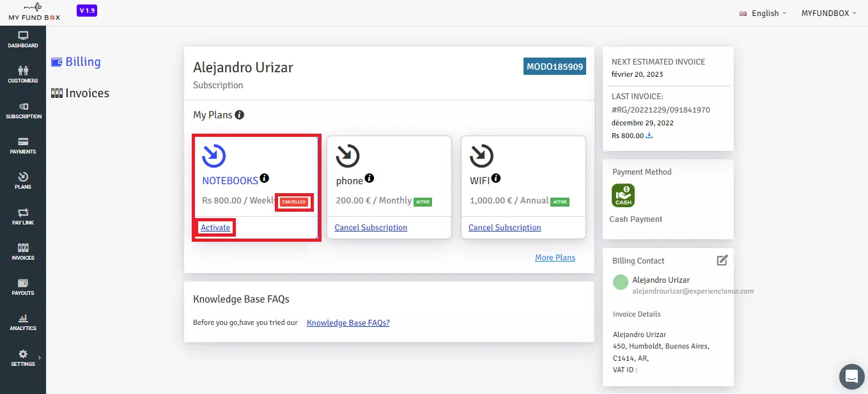Viewport: 868px width, 394px height.
Task: Open the Dashboard from sidebar
Action: 23,40
